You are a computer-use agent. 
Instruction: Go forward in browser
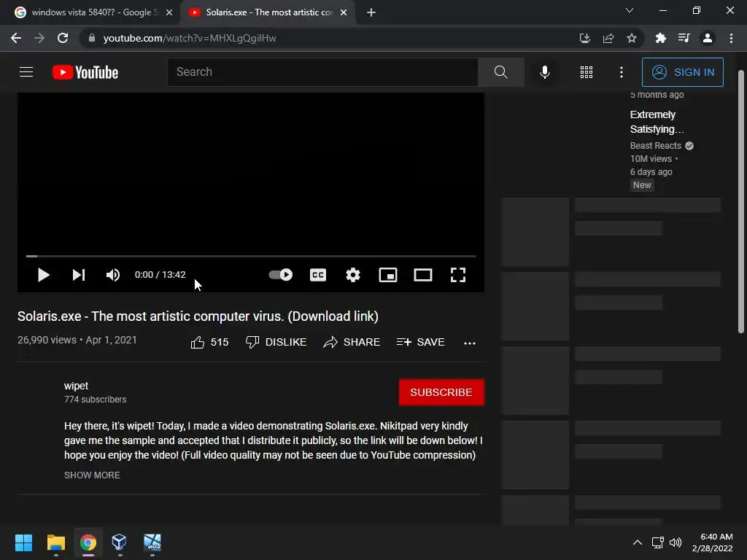(39, 38)
